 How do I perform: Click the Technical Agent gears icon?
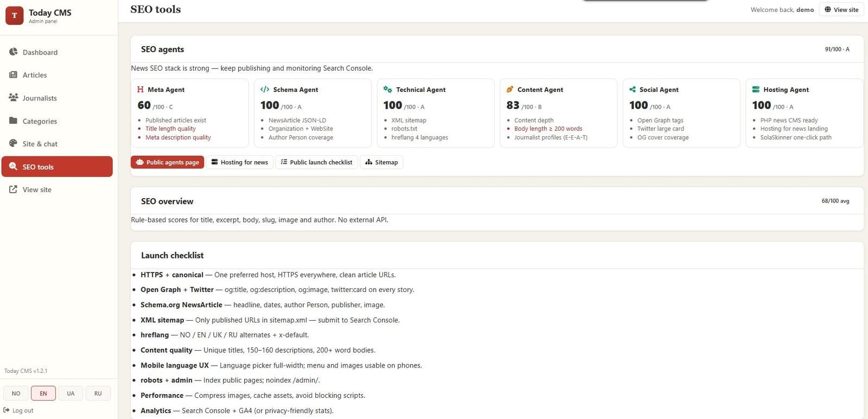(387, 89)
